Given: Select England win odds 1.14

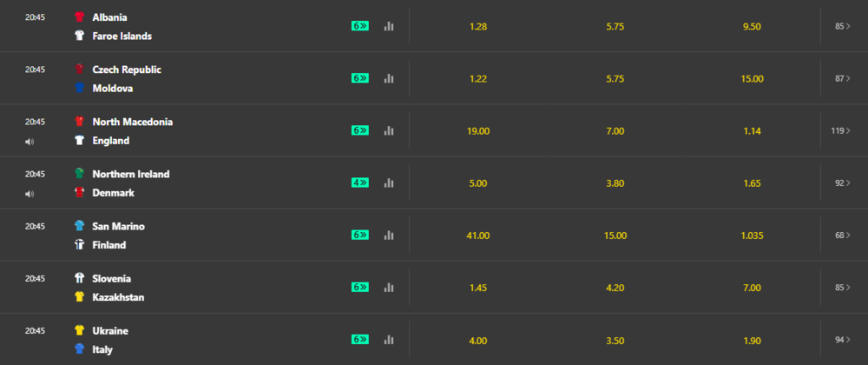Looking at the screenshot, I should (x=752, y=130).
